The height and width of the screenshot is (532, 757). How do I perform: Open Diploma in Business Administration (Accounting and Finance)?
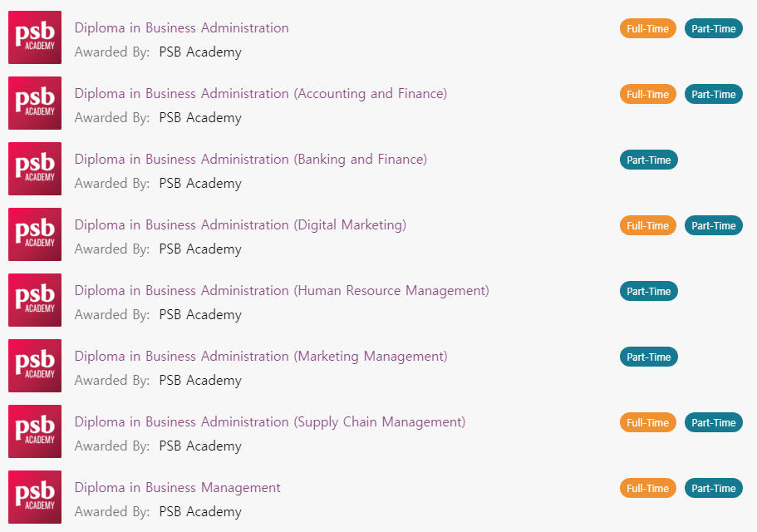(x=261, y=94)
